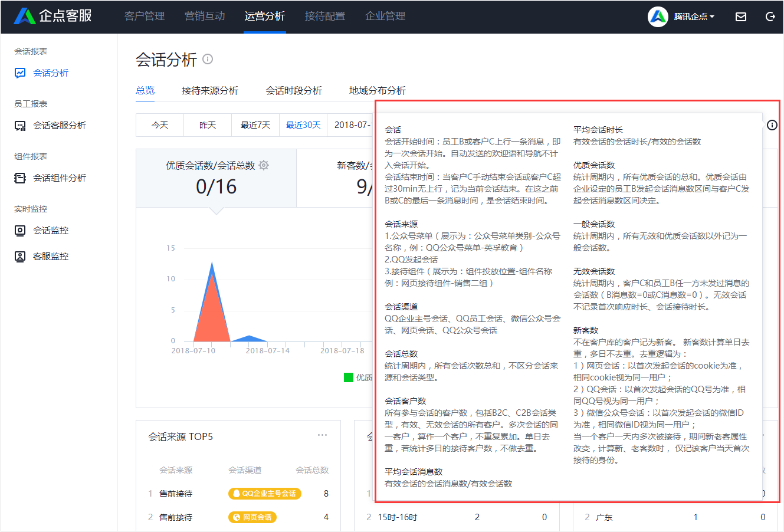Select the 最近7天 date filter
Screen dimensions: 784x532
click(255, 125)
